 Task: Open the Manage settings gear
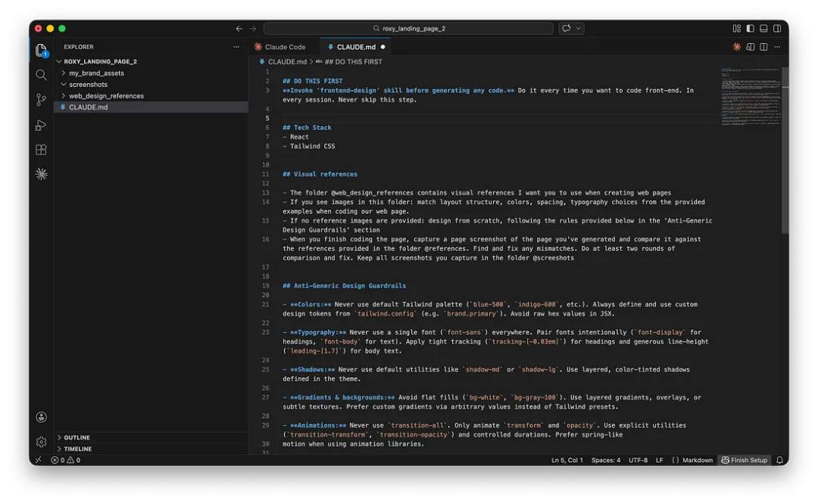[41, 441]
